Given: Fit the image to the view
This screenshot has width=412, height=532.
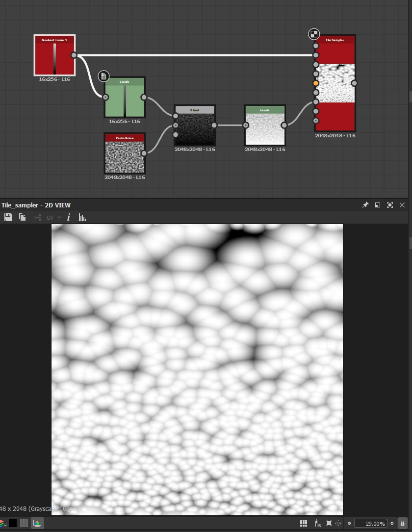Looking at the screenshot, I should coord(329,523).
